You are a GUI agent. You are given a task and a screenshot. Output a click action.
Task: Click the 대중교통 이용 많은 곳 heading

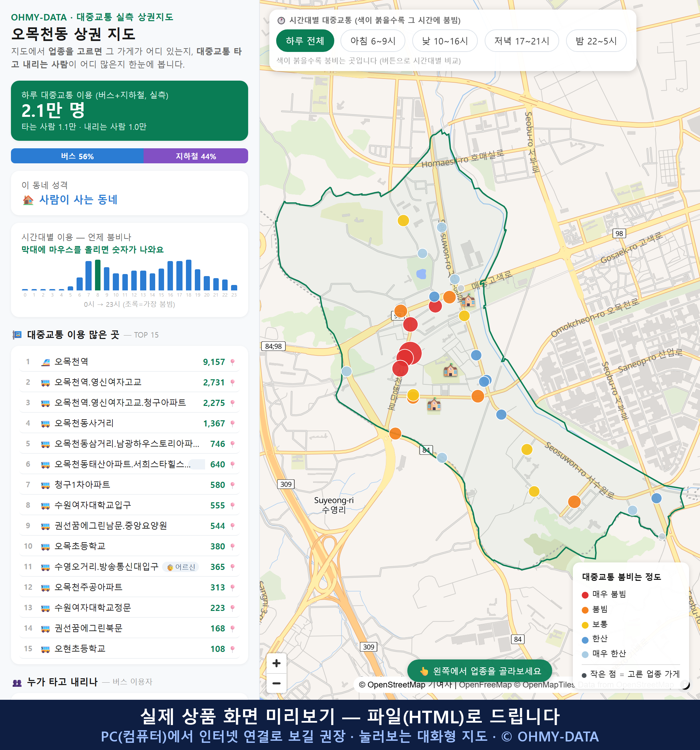(x=73, y=335)
